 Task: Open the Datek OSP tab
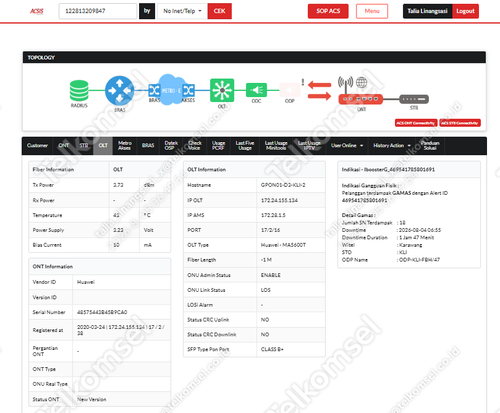(171, 146)
